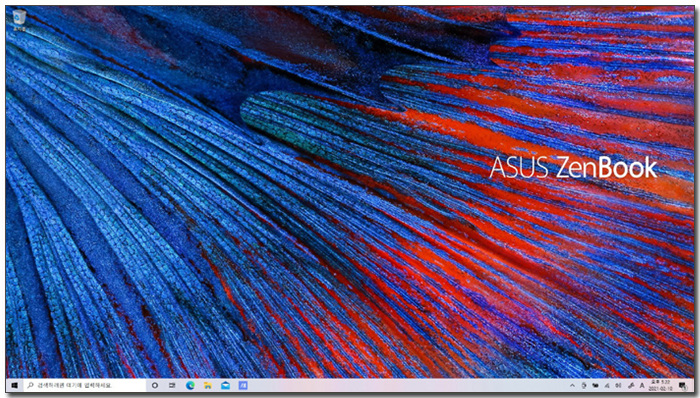Open the Action Center notifications icon
Screen dimensions: 700x398
[x=682, y=385]
